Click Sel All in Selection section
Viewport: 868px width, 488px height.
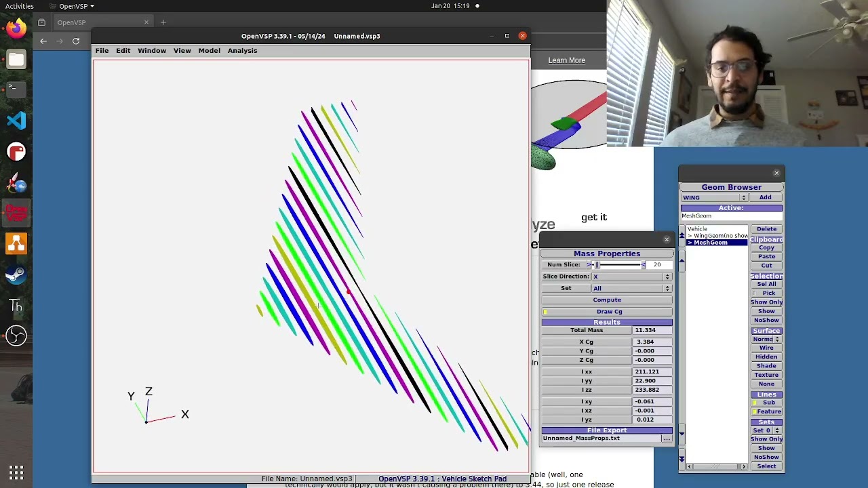(x=766, y=284)
